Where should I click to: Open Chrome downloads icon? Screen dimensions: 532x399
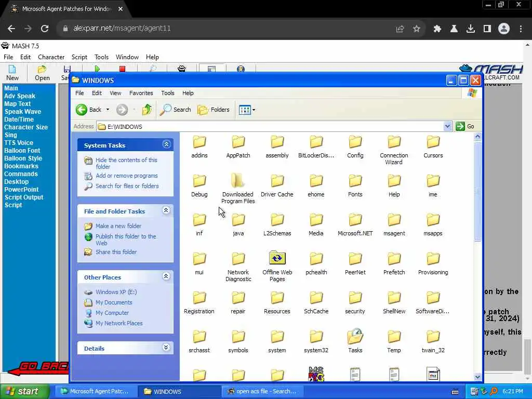click(471, 29)
